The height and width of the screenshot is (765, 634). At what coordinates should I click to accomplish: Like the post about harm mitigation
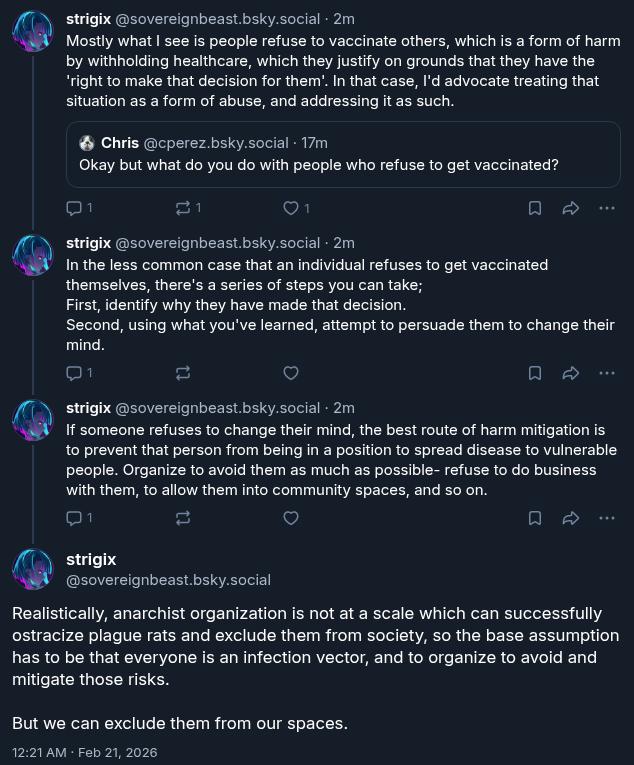pyautogui.click(x=291, y=518)
